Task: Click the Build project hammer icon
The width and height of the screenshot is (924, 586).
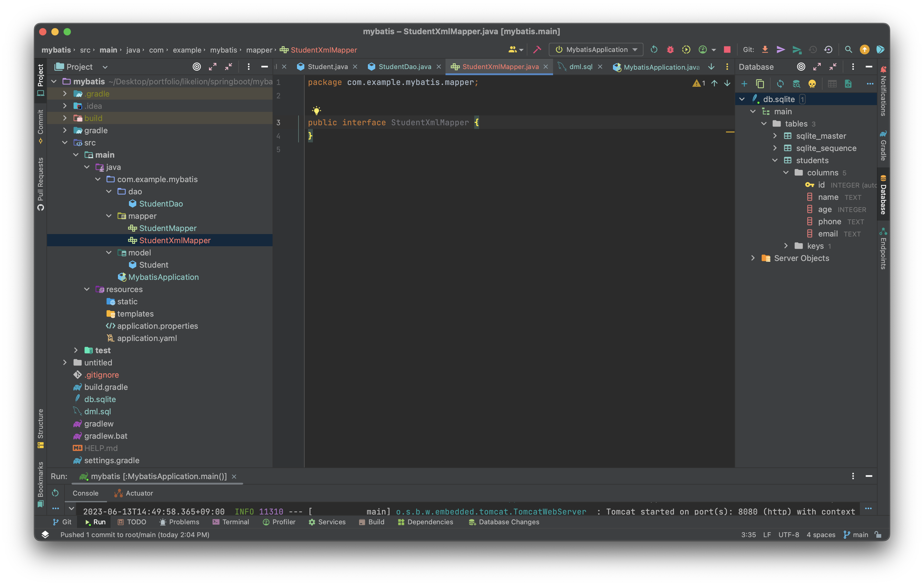Action: point(537,49)
